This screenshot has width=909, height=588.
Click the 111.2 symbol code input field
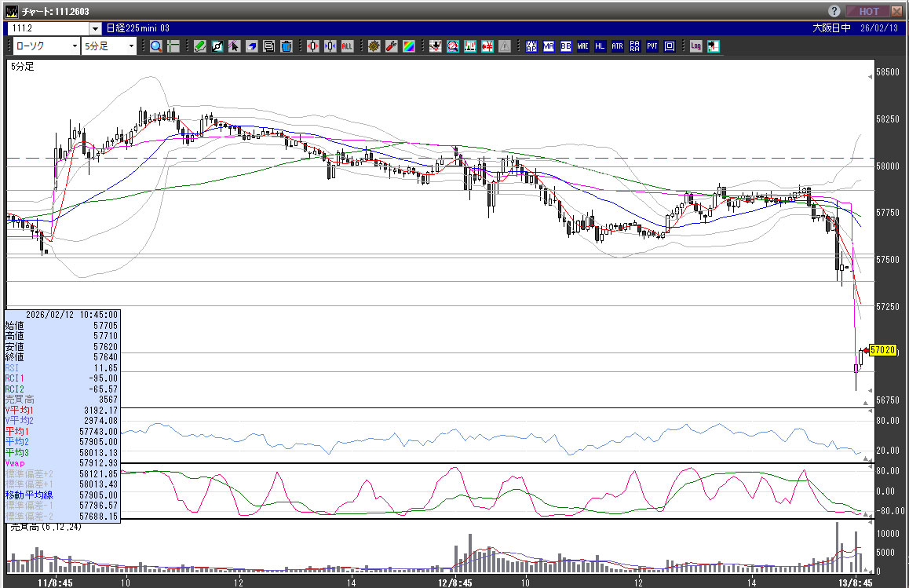click(47, 28)
